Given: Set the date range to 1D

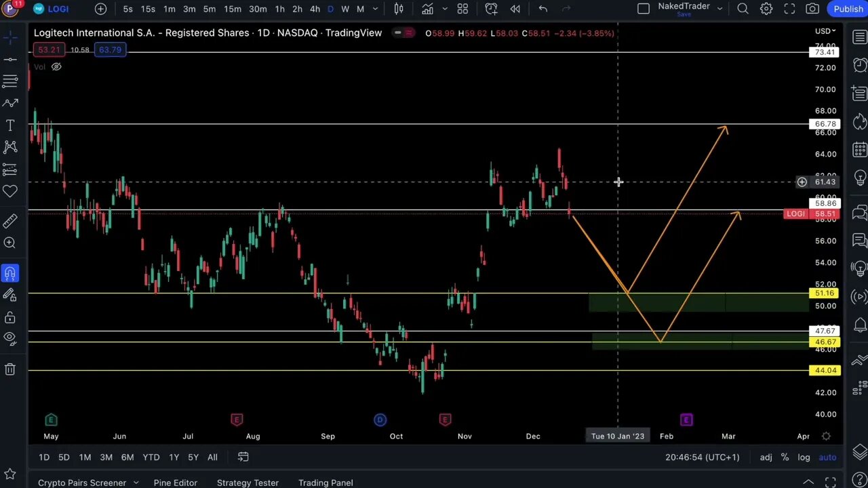Looking at the screenshot, I should [x=44, y=457].
